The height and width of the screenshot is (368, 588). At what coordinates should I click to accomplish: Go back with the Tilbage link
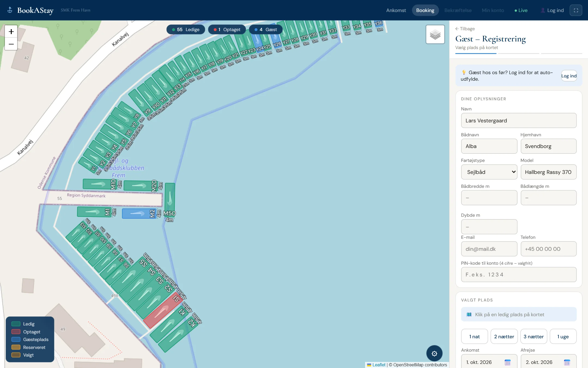coord(465,29)
